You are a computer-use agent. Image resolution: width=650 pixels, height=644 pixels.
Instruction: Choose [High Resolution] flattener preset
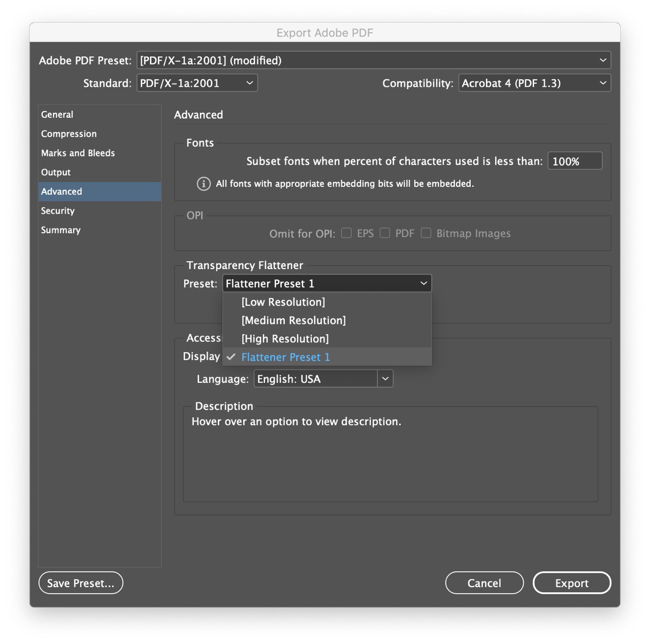[327, 339]
